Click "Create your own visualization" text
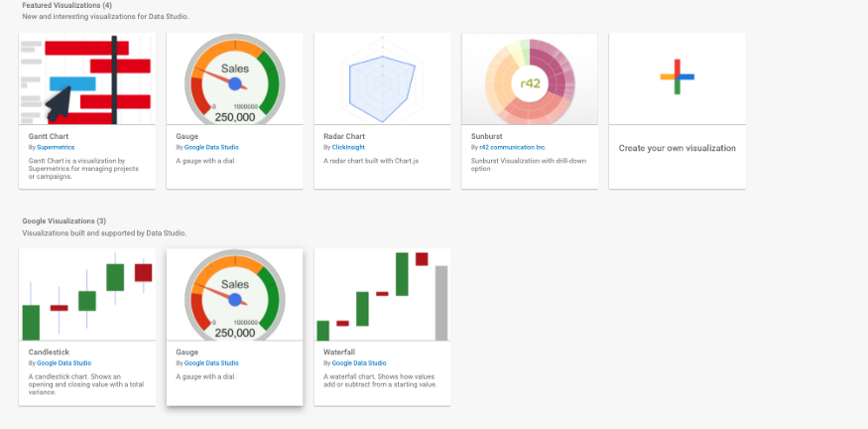This screenshot has height=429, width=868. [x=678, y=148]
